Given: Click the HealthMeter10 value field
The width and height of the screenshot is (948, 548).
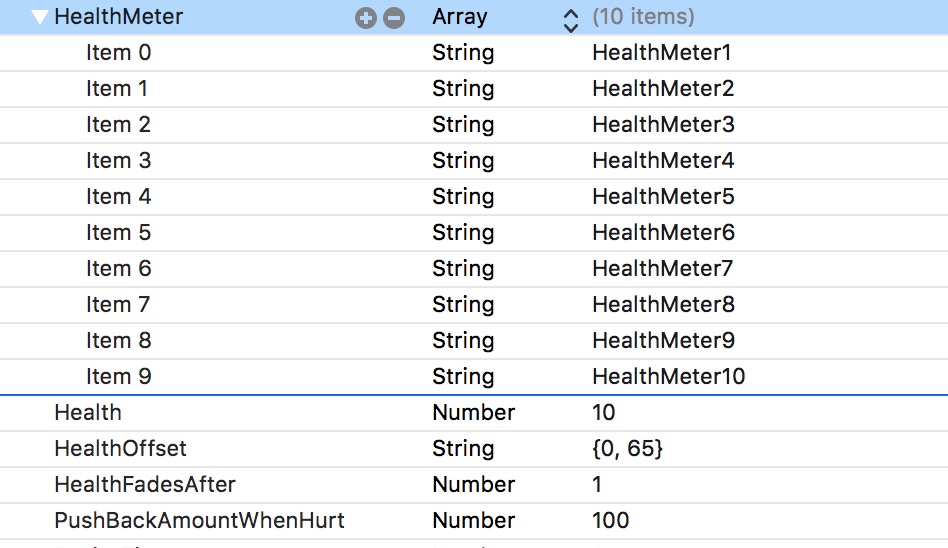Looking at the screenshot, I should pyautogui.click(x=668, y=377).
